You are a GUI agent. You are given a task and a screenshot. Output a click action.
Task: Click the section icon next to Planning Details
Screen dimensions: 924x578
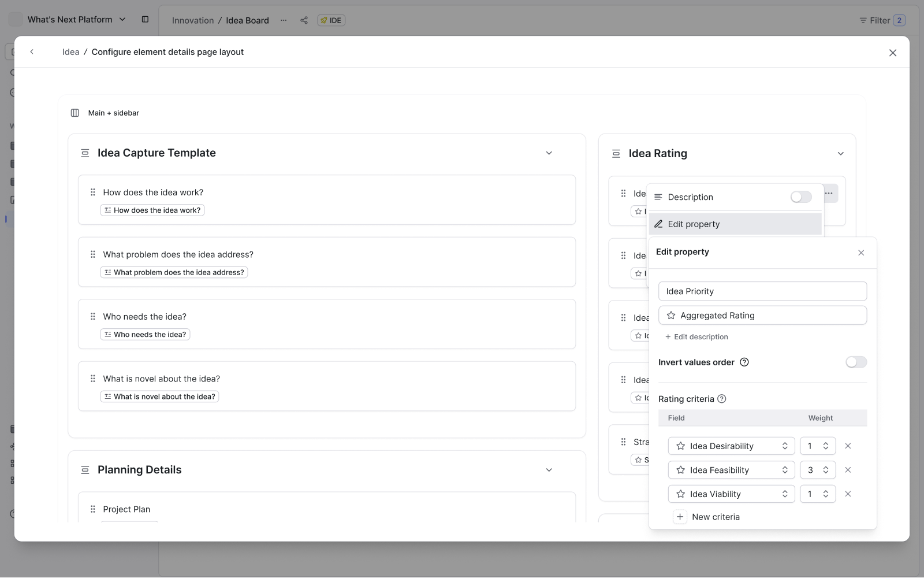(85, 470)
